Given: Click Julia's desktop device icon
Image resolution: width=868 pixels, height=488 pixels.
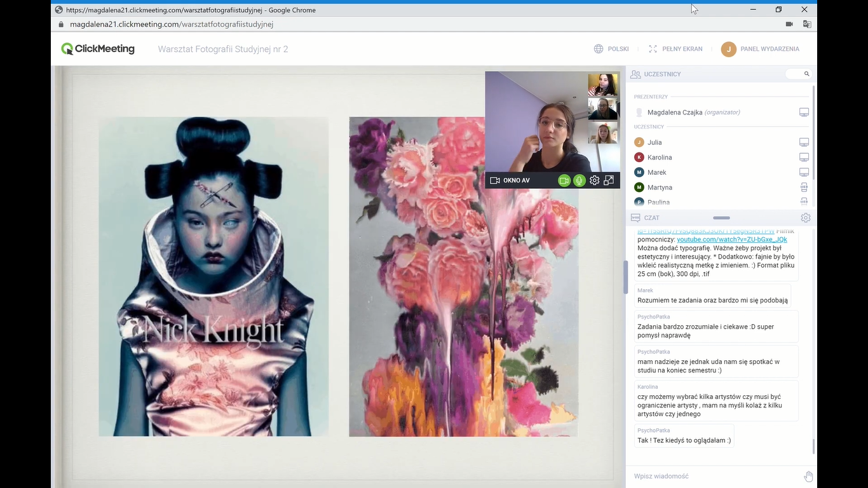Looking at the screenshot, I should (804, 142).
